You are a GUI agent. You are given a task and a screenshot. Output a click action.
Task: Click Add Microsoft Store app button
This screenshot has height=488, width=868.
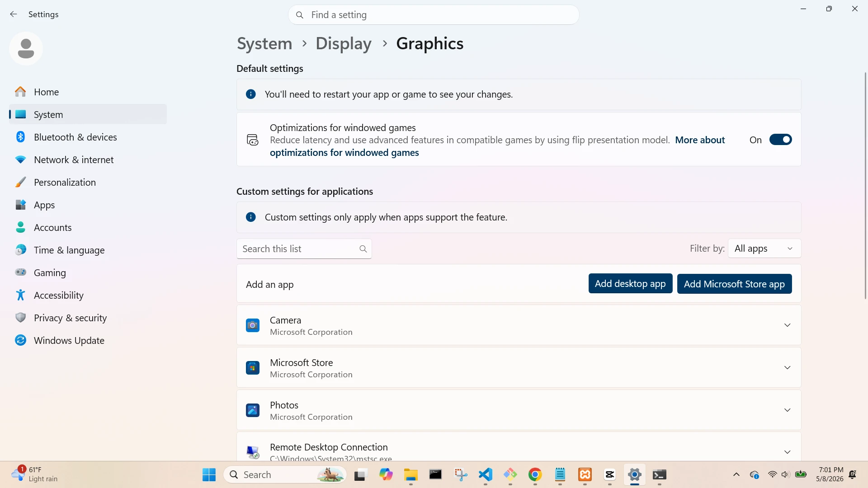pyautogui.click(x=734, y=284)
